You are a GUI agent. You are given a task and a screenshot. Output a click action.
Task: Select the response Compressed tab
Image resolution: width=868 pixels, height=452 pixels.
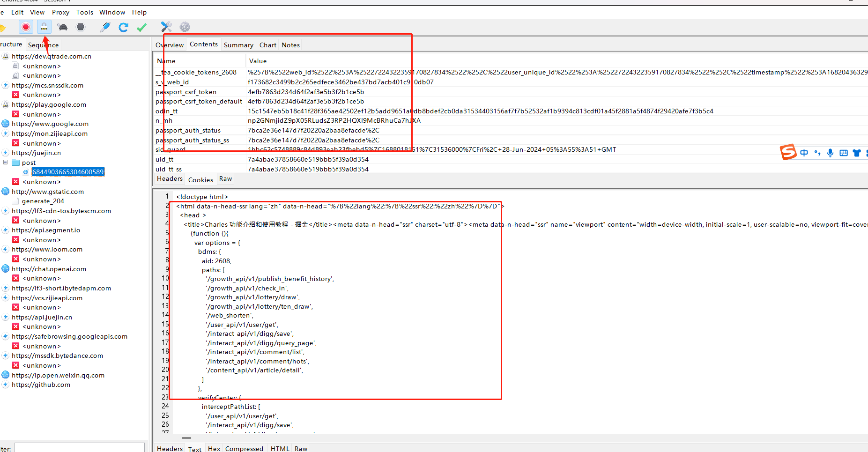(244, 449)
